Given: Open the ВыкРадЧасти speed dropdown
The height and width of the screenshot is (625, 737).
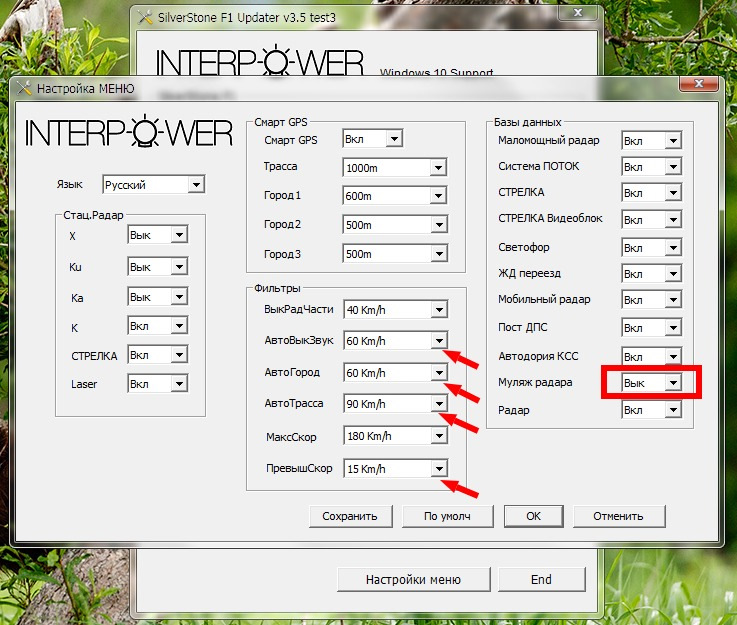Looking at the screenshot, I should (x=395, y=310).
